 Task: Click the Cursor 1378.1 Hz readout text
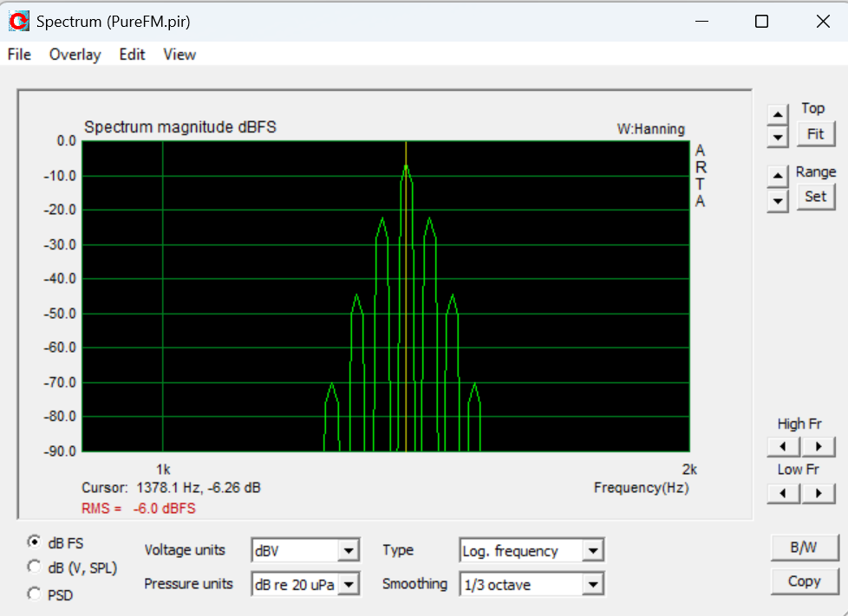[x=171, y=488]
